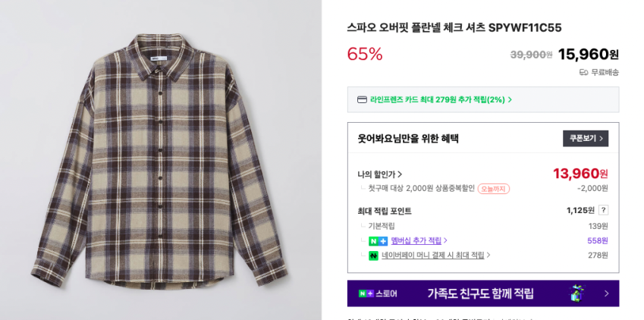Click the gift character icon in the purple banner
Viewport: 644px width, 320px height.
[577, 293]
